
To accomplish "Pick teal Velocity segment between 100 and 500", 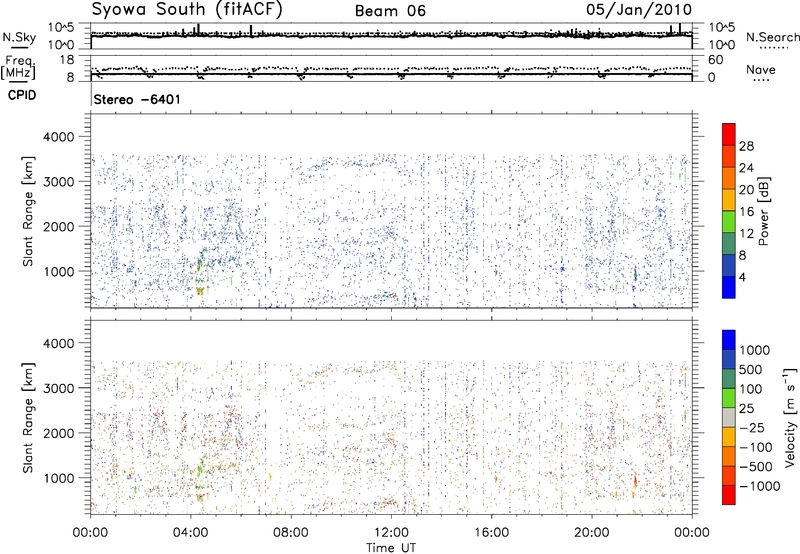I will [729, 379].
